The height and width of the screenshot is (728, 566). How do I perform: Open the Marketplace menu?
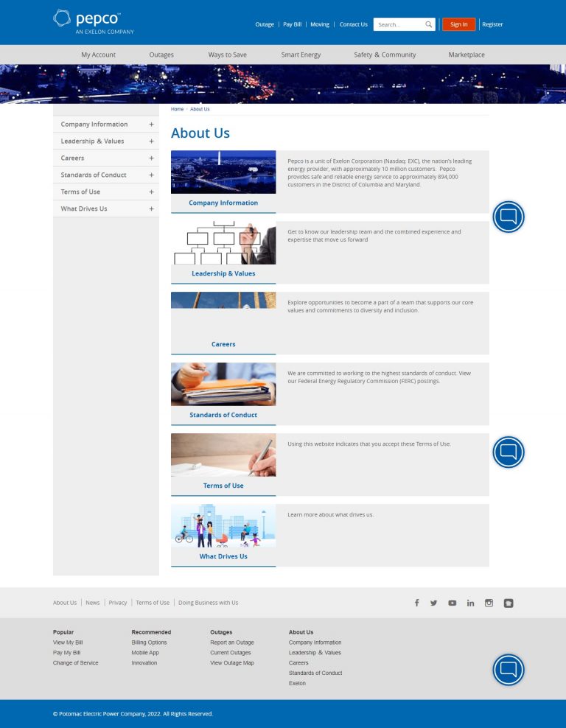(x=467, y=55)
